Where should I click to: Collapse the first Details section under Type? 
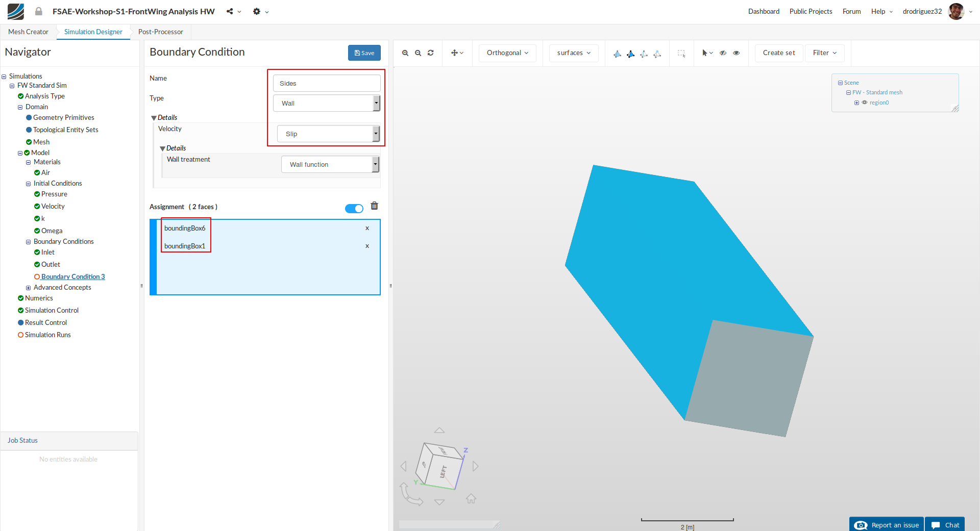pyautogui.click(x=154, y=118)
